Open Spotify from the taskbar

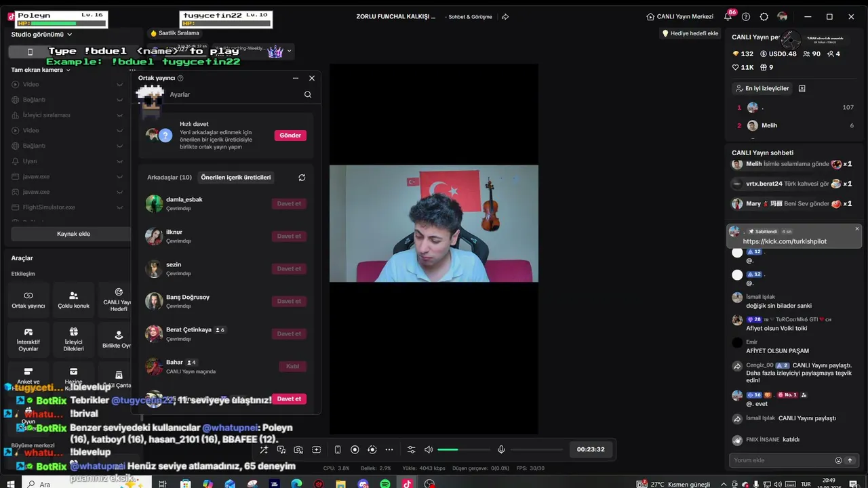click(385, 484)
